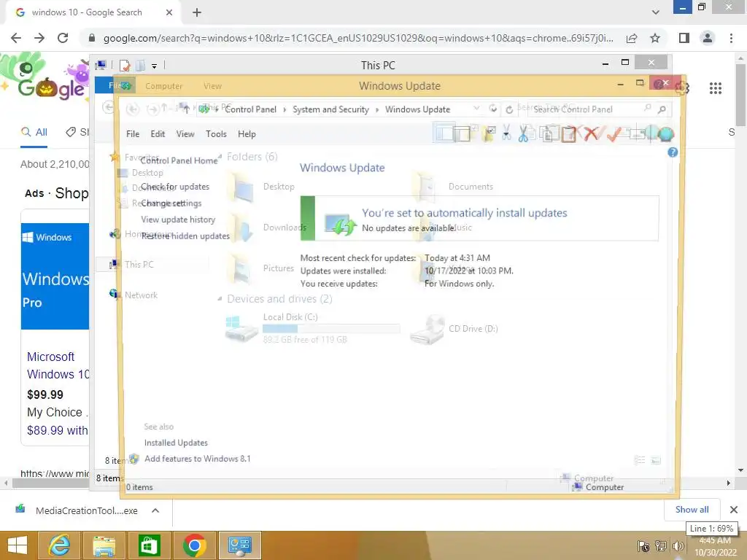Open the Tools menu
Image resolution: width=747 pixels, height=560 pixels.
point(216,134)
